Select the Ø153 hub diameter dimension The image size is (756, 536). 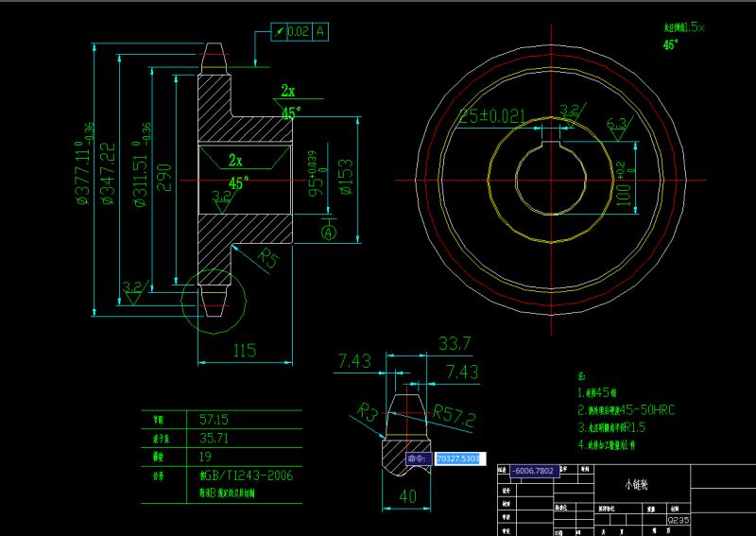point(347,176)
